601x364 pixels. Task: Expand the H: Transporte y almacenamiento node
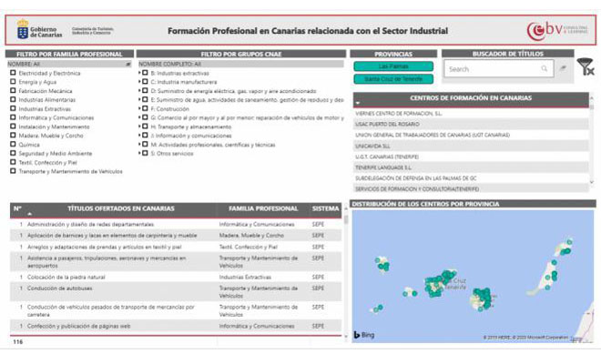click(x=141, y=126)
